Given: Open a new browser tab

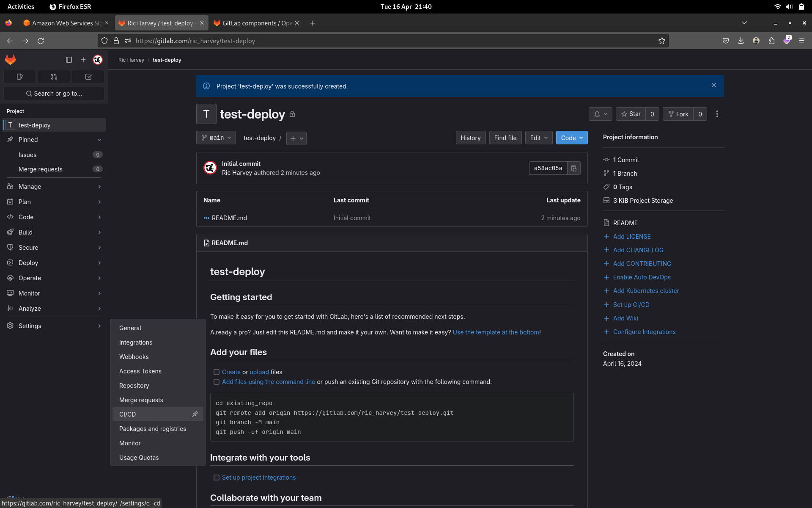Looking at the screenshot, I should (x=313, y=23).
